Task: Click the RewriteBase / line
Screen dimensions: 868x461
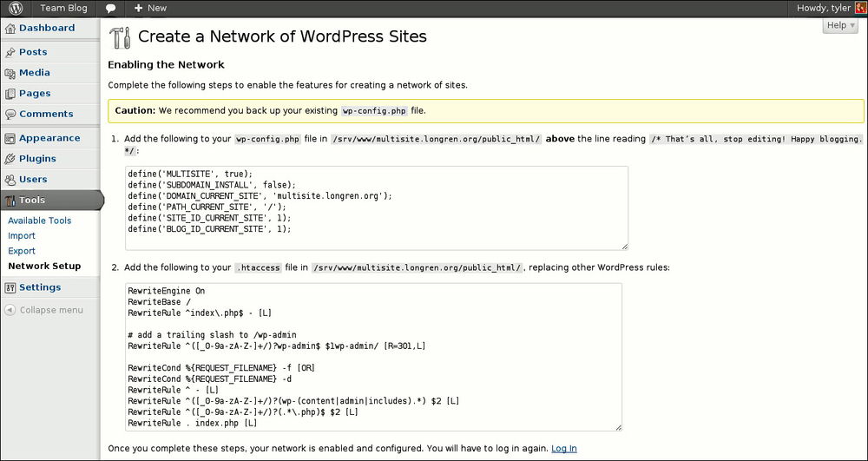Action: [160, 301]
